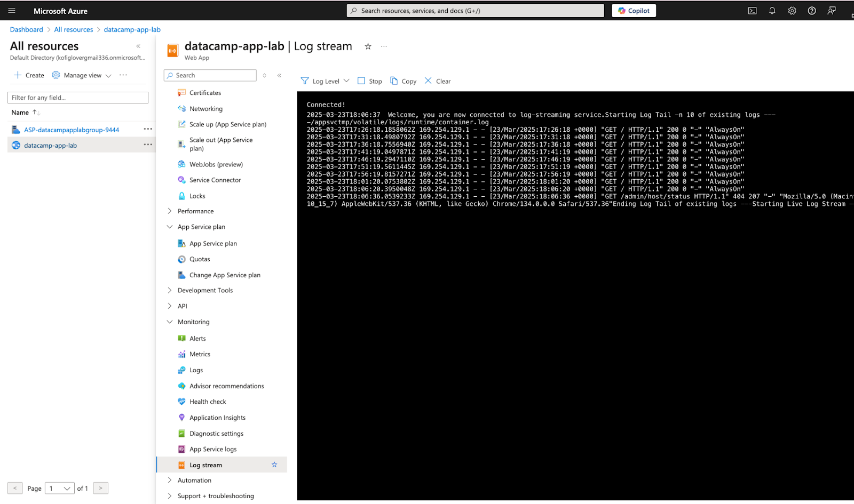Viewport: 854px width, 504px height.
Task: Expand Support + troubleshooting section
Action: [x=216, y=496]
